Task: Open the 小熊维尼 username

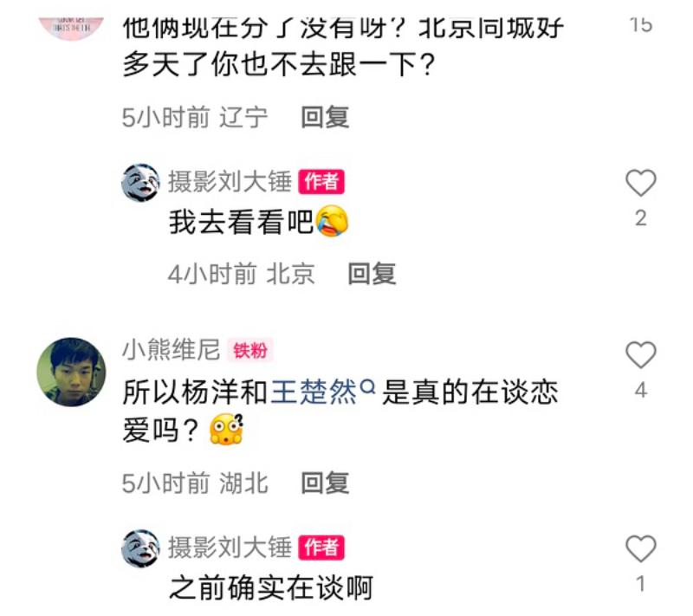Action: point(171,350)
